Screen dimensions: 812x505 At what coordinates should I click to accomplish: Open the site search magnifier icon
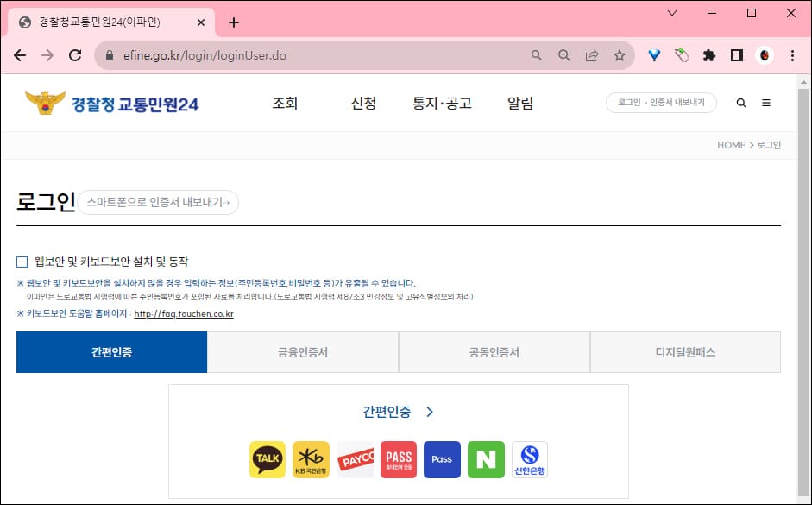click(x=740, y=102)
